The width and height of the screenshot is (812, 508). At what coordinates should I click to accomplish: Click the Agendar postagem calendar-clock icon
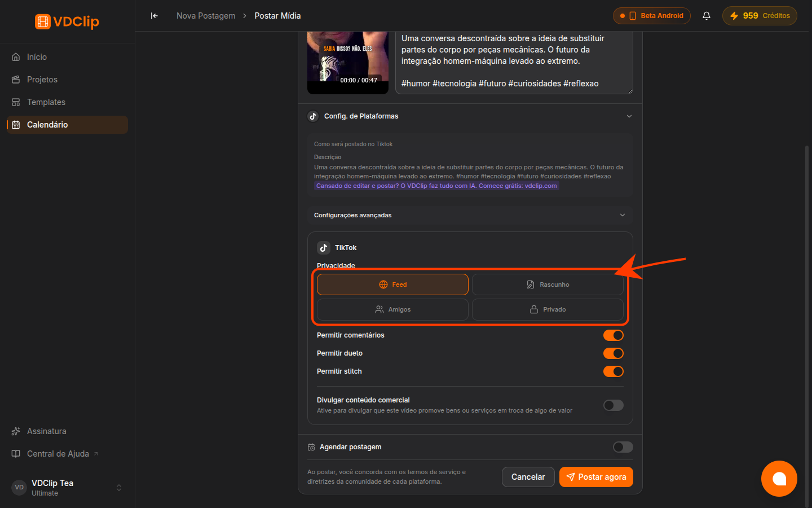pyautogui.click(x=311, y=447)
